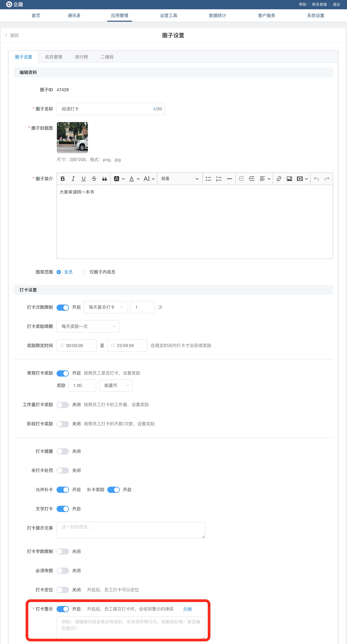Screen dimensions: 347x644
Task: View the 示例 link for 打卡警示
Action: (x=187, y=610)
